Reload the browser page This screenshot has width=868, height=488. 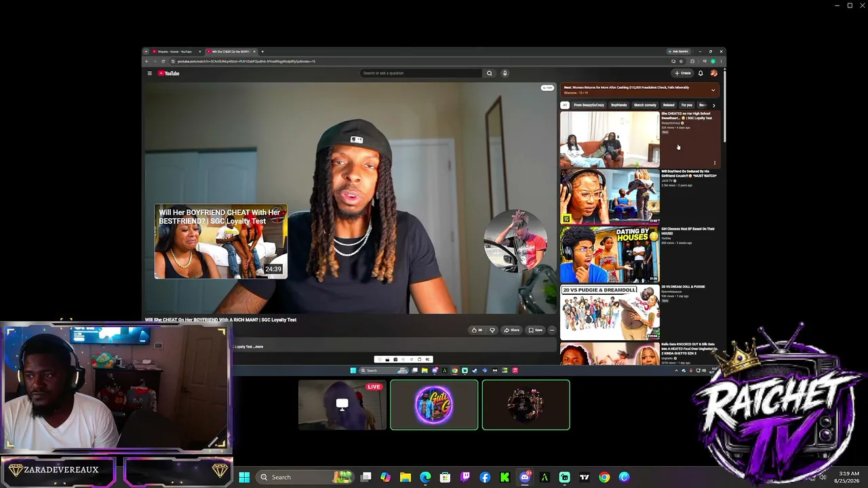tap(163, 61)
